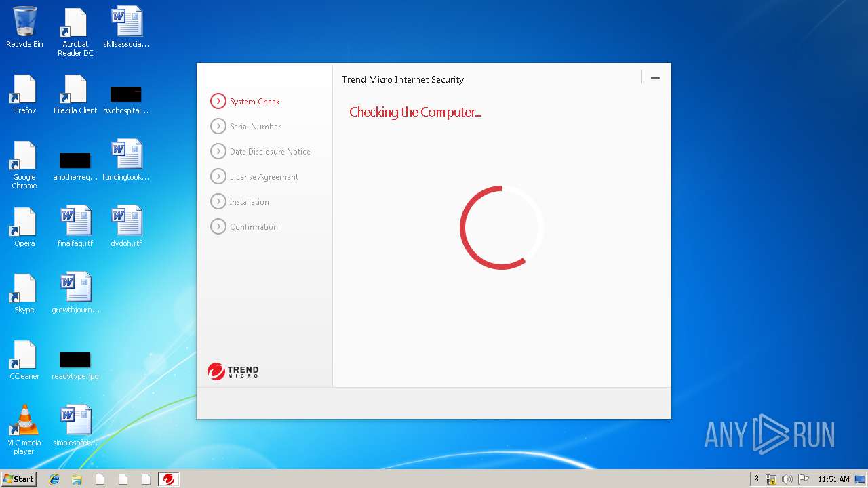Open Acrobat Reader DC shortcut
Image resolution: width=868 pixels, height=488 pixels.
tap(75, 32)
